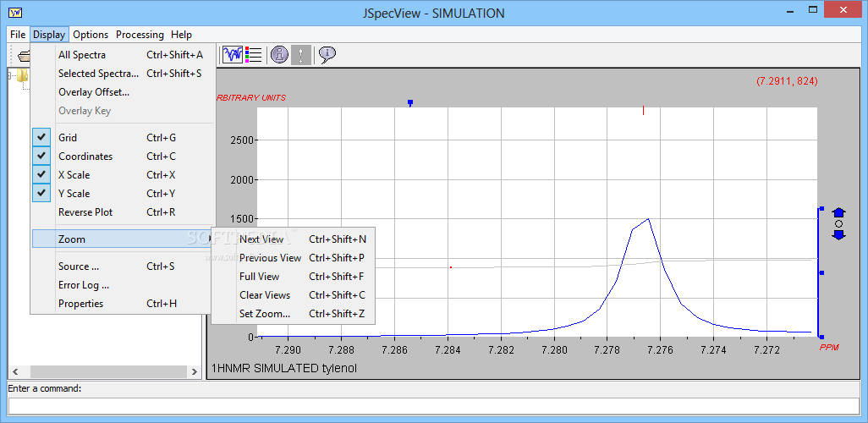
Task: Click the top handle of vertical zoom slider
Action: pos(822,209)
